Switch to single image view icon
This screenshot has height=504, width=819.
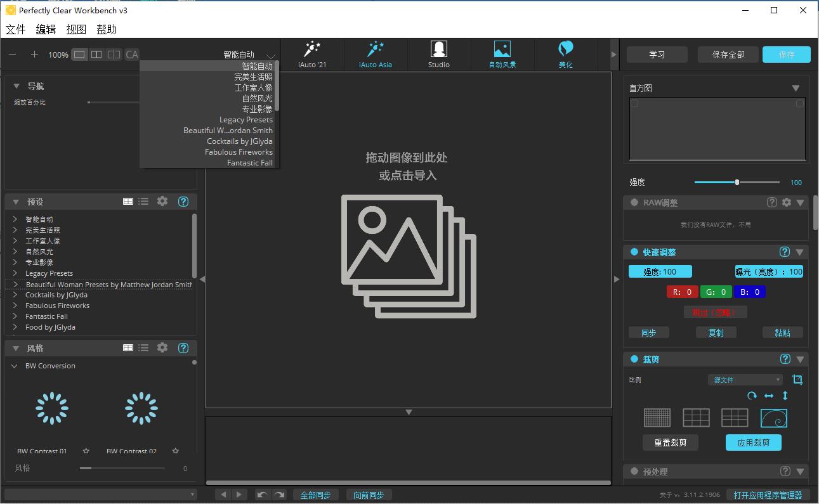[x=79, y=55]
